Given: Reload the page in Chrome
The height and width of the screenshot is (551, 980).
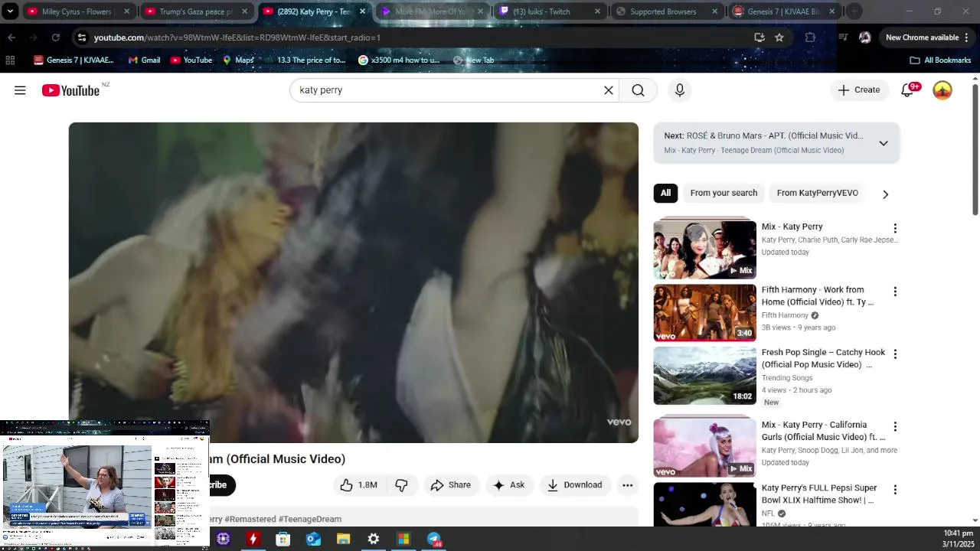Looking at the screenshot, I should click(x=55, y=37).
